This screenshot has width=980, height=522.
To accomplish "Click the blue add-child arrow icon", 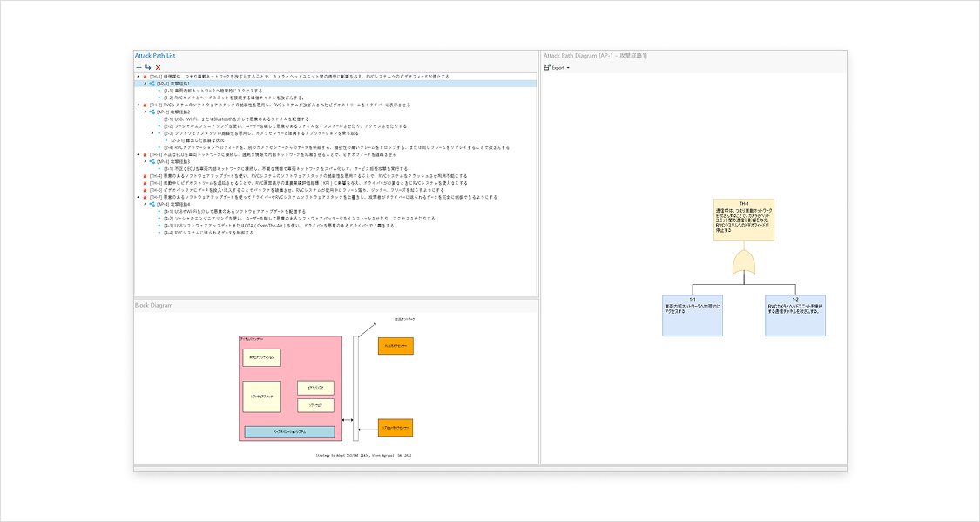I will 148,67.
